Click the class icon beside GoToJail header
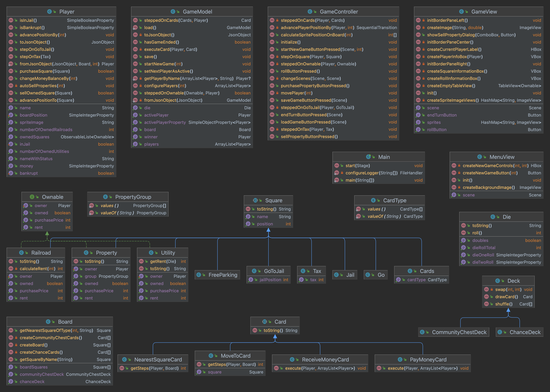 [x=254, y=271]
